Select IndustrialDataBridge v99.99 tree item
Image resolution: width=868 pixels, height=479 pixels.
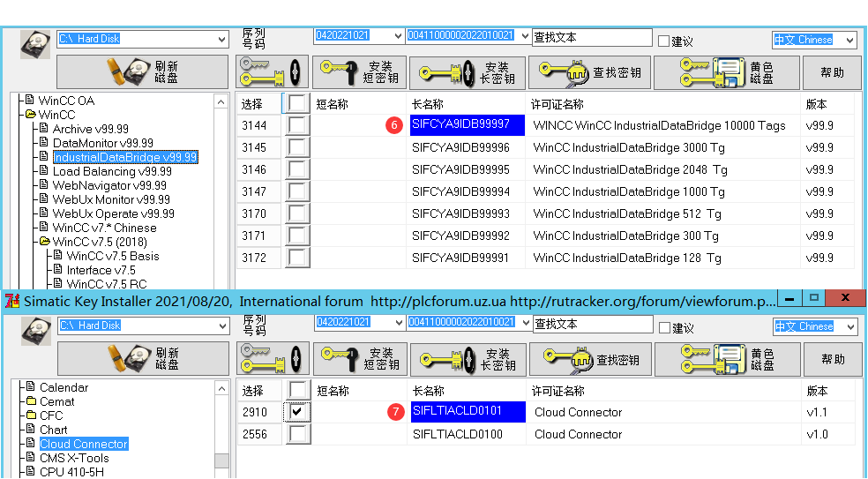(125, 157)
